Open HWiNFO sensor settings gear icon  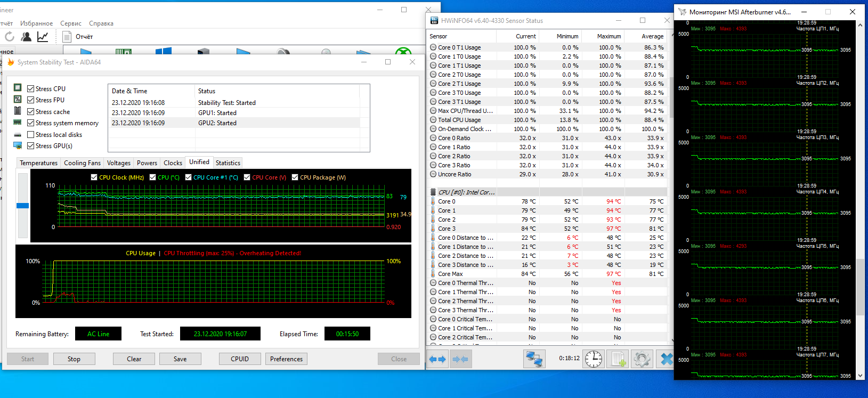point(642,359)
